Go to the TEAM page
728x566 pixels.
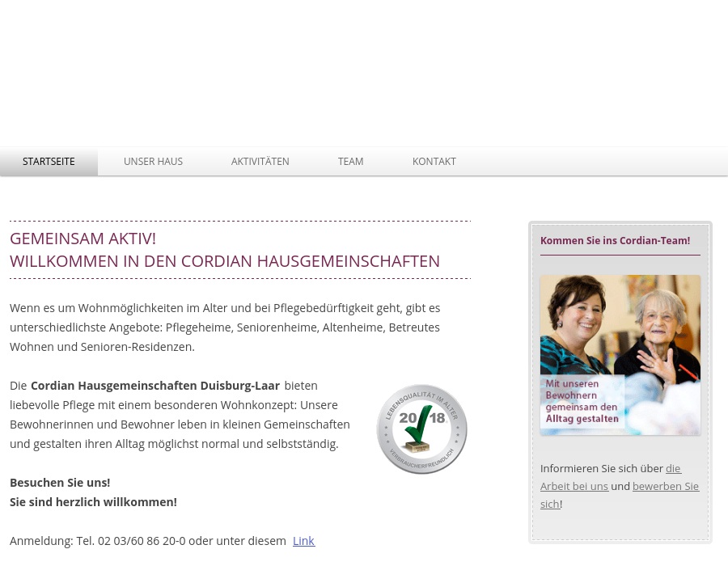(350, 161)
